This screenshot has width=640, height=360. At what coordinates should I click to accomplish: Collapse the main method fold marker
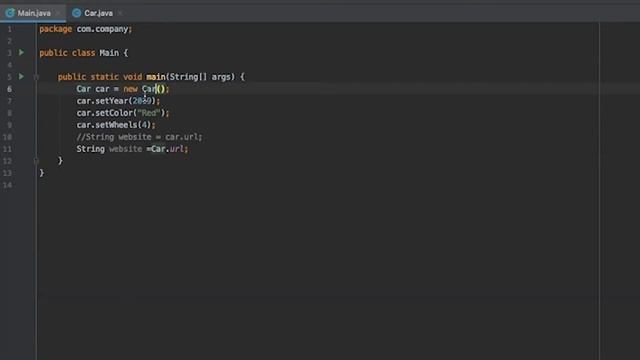pyautogui.click(x=36, y=77)
